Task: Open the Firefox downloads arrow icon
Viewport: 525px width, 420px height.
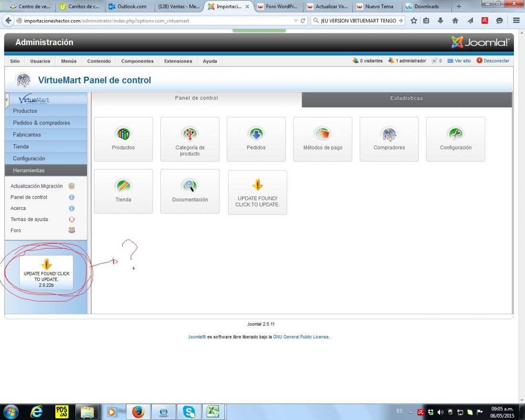Action: click(x=441, y=21)
